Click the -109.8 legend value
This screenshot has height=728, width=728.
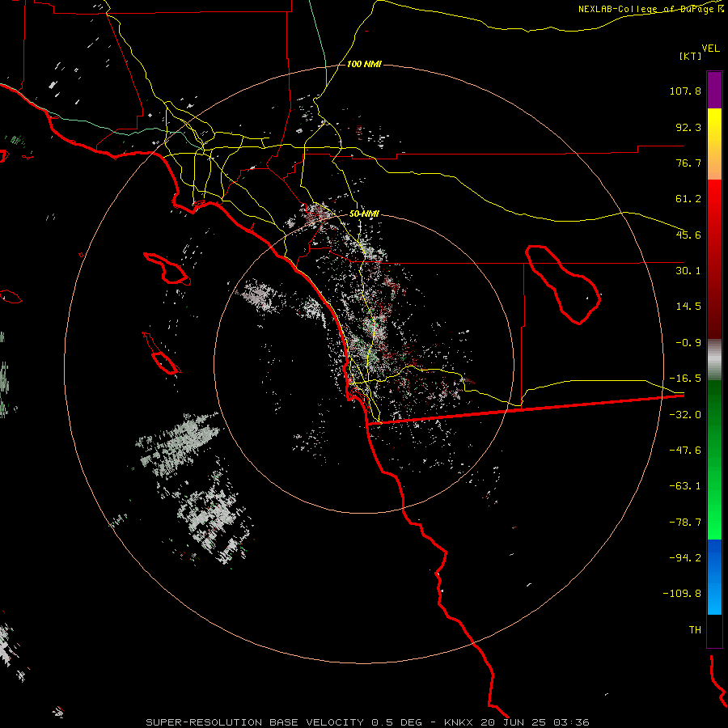pos(682,594)
